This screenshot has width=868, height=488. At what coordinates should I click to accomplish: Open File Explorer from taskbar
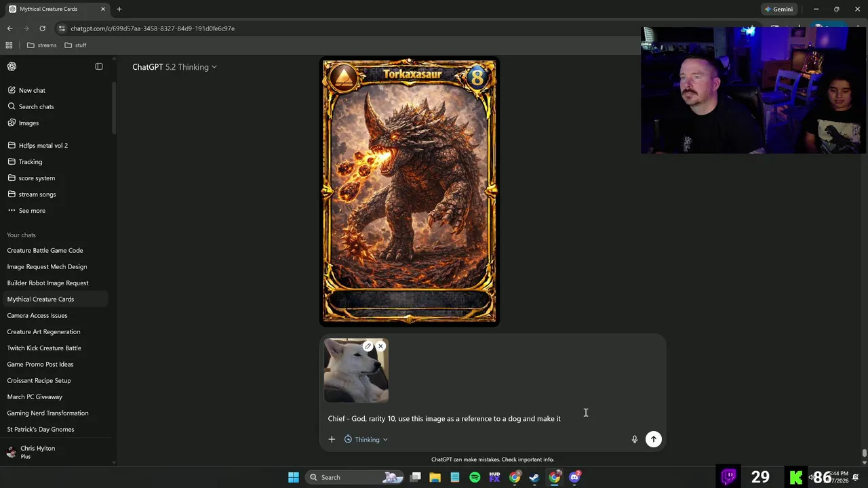coord(435,477)
